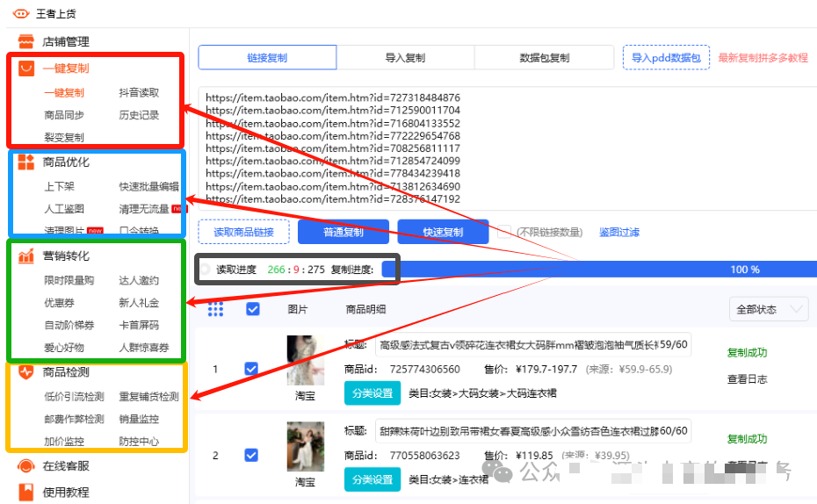Open the 最新复制拼多多教程 link
817x504 pixels.
click(762, 58)
